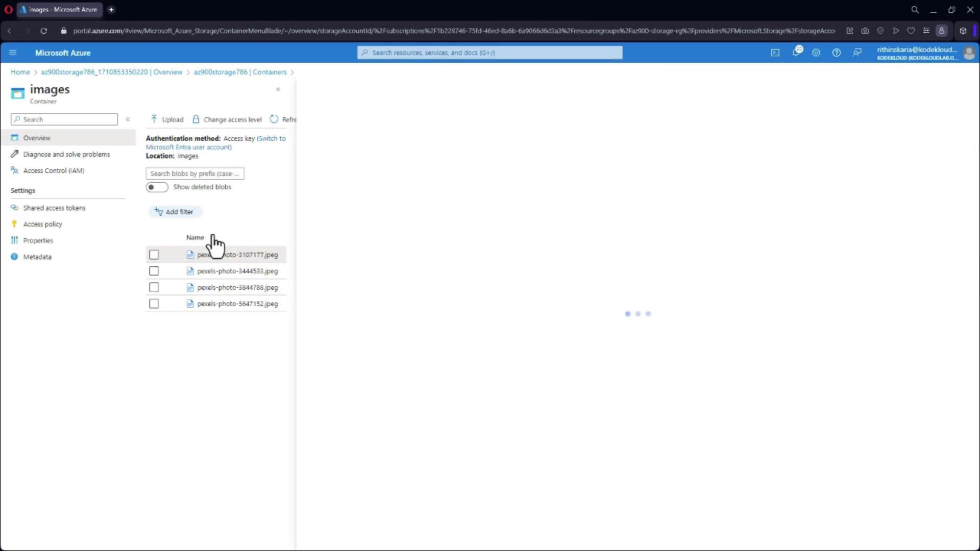Screen dimensions: 980x551
Task: Collapse the left menu sidebar chevron
Action: click(128, 119)
